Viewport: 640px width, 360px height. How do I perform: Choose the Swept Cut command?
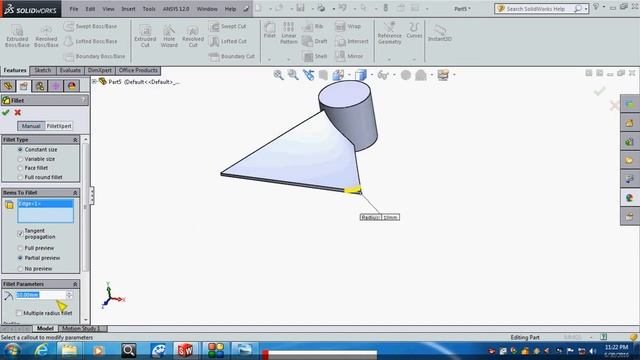click(228, 26)
